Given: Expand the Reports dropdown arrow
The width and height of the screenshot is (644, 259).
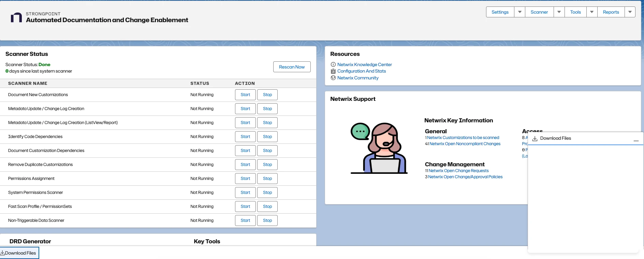Looking at the screenshot, I should (x=630, y=12).
